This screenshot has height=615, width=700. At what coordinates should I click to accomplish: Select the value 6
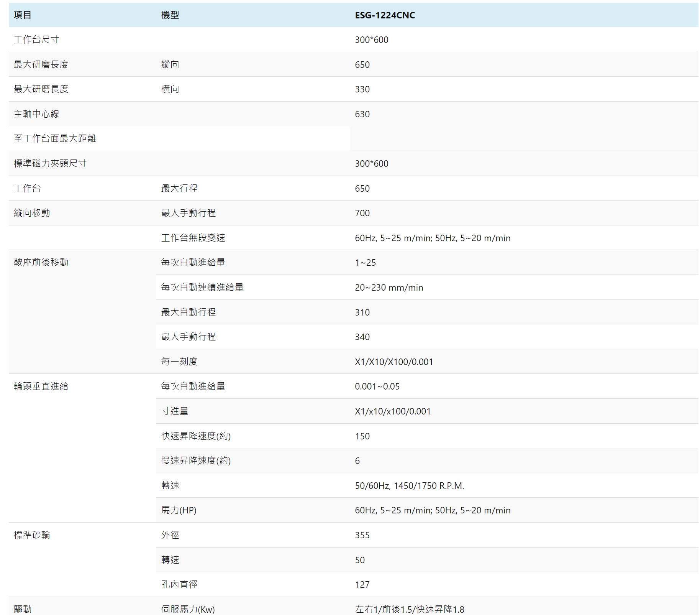357,461
